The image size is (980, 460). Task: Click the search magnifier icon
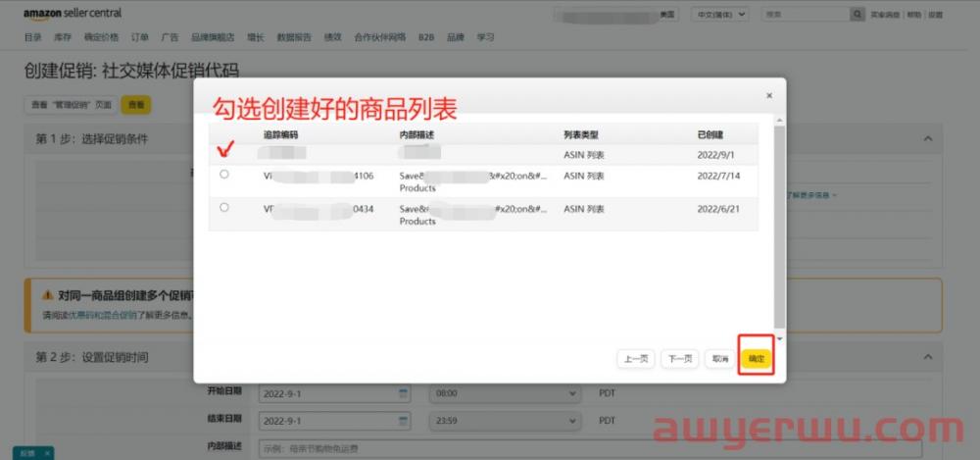(x=857, y=15)
